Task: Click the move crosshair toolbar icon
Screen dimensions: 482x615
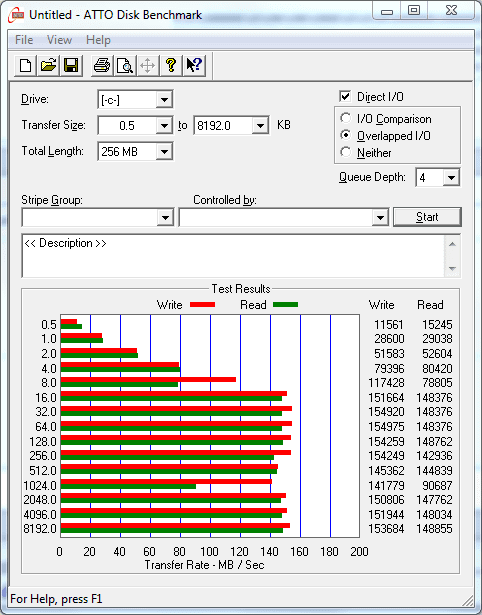Action: [147, 65]
